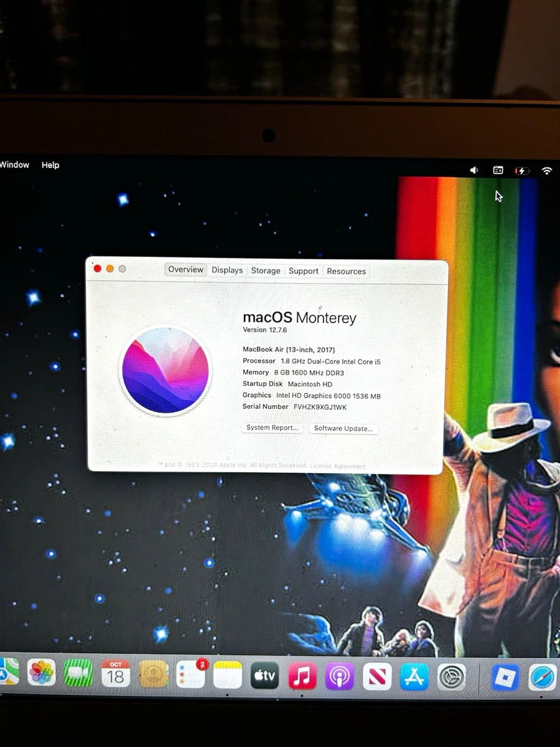560x747 pixels.
Task: Click the Macintosh HD startup disk value
Action: pyautogui.click(x=310, y=384)
